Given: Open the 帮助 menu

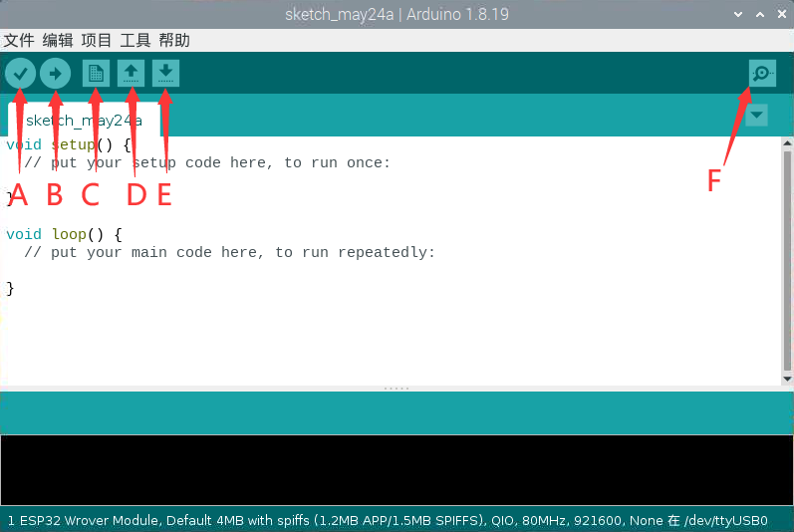Looking at the screenshot, I should (174, 40).
